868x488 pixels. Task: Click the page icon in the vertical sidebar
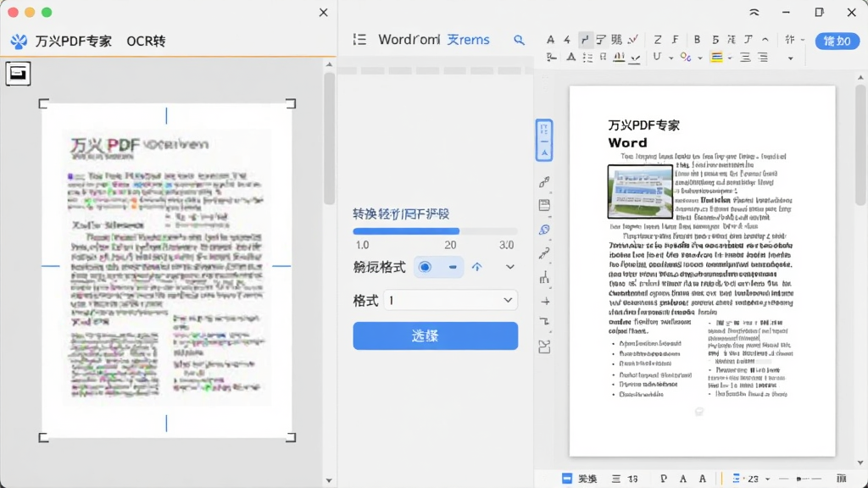tap(544, 205)
